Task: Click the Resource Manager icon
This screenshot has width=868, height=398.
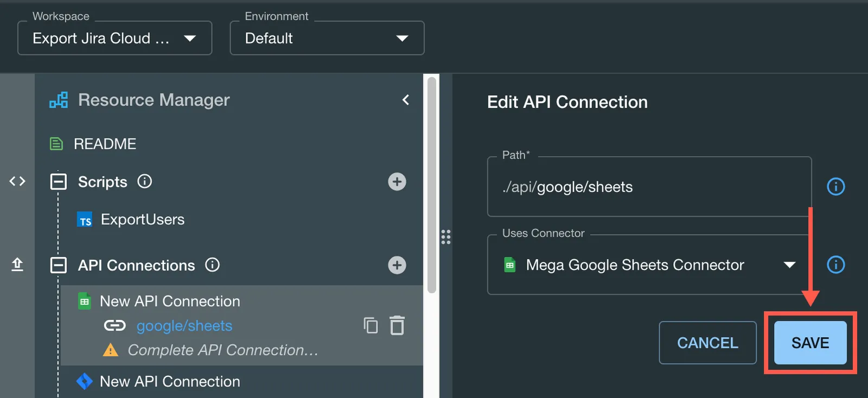Action: 59,100
